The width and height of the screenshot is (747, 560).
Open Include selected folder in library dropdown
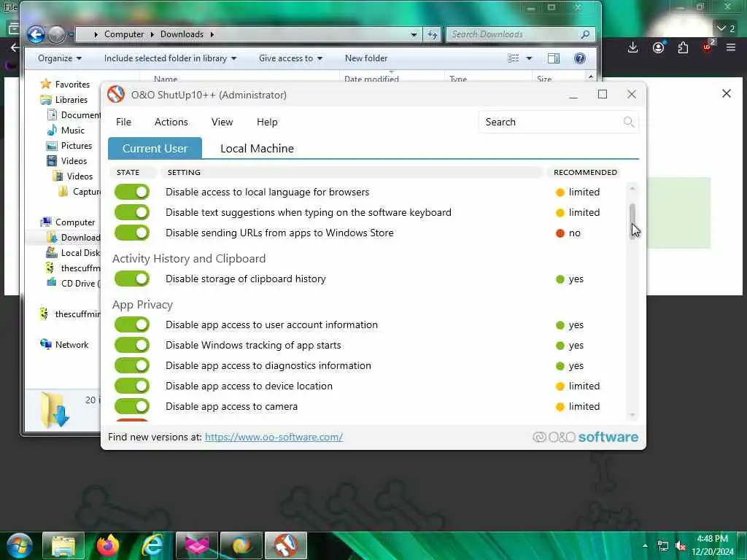[x=170, y=58]
